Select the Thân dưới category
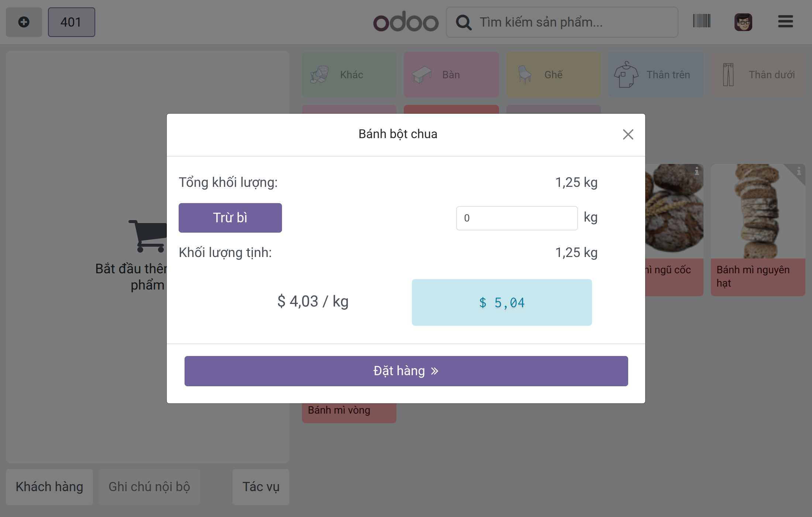This screenshot has width=812, height=517. pos(758,75)
